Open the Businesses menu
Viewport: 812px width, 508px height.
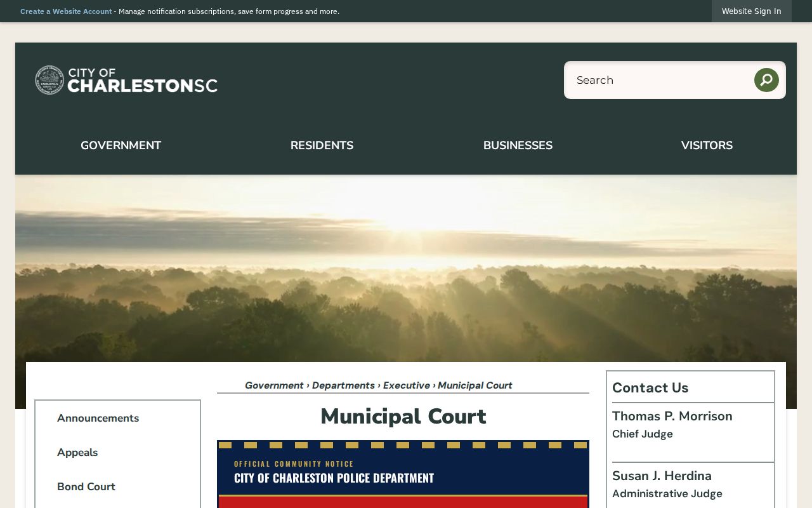coord(518,145)
